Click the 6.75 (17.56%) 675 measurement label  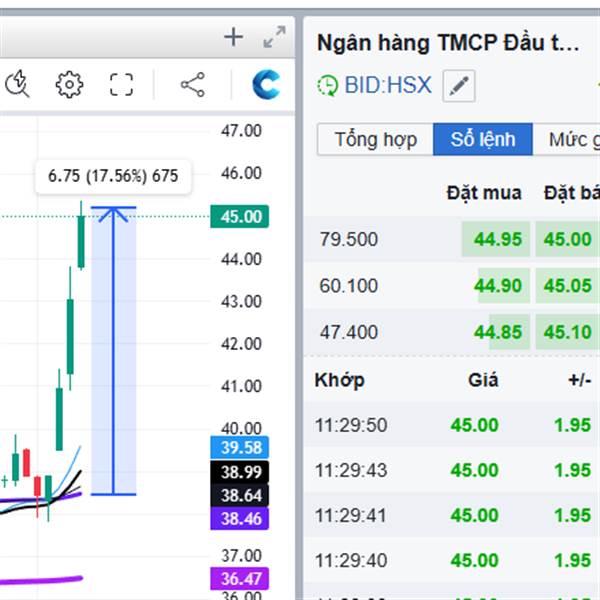(x=113, y=176)
